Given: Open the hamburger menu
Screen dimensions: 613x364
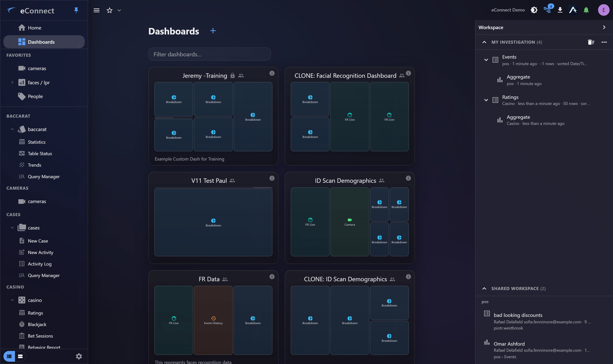Looking at the screenshot, I should point(97,10).
